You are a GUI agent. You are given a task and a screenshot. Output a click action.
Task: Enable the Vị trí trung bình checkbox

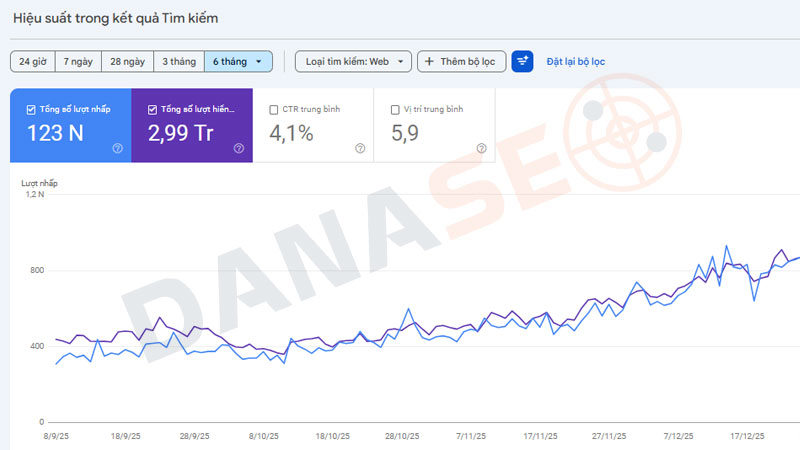(395, 109)
